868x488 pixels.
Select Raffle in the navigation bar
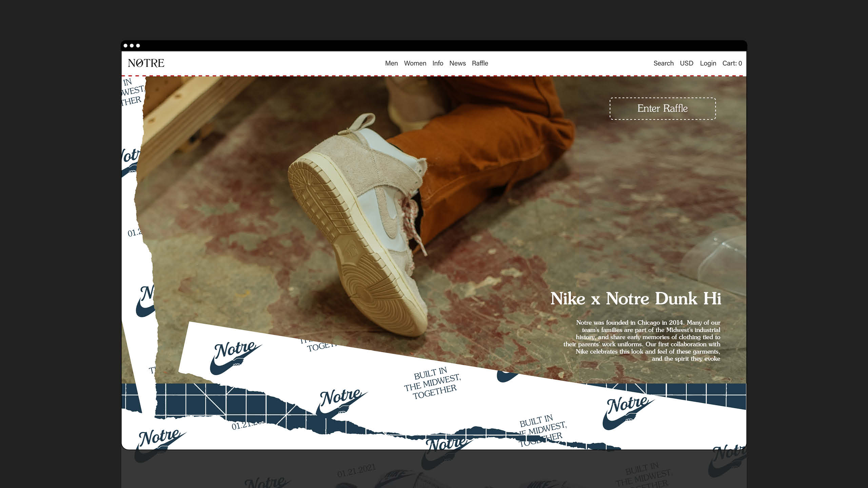coord(480,63)
